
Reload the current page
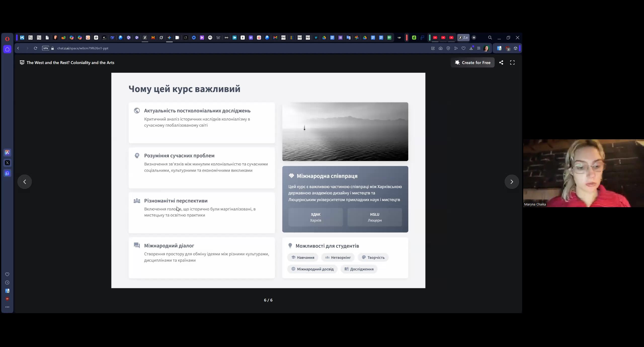(35, 48)
